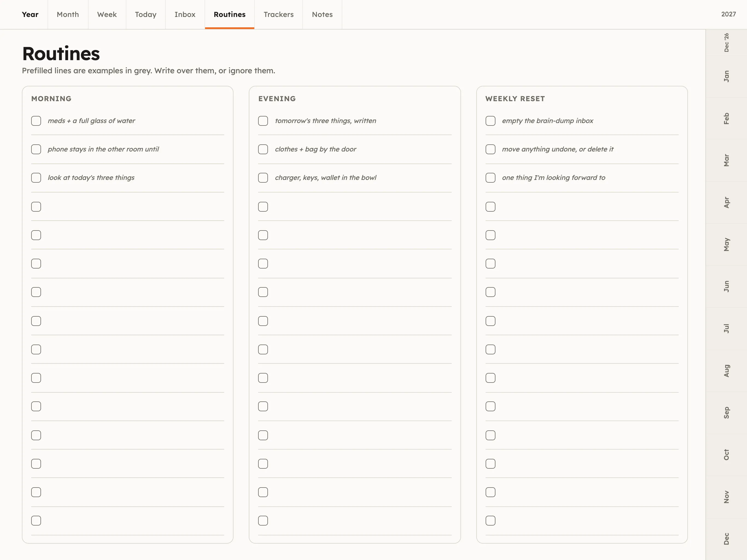
Task: Click the 'clothes + bag by the door' line
Action: [x=316, y=149]
